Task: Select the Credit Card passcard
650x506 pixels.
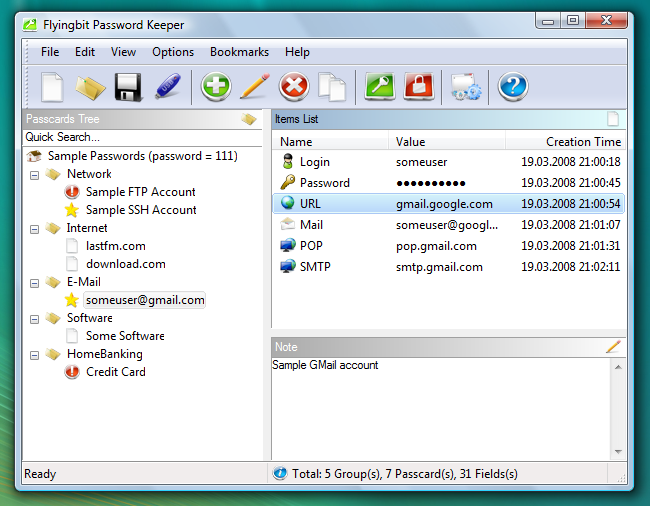Action: (116, 372)
